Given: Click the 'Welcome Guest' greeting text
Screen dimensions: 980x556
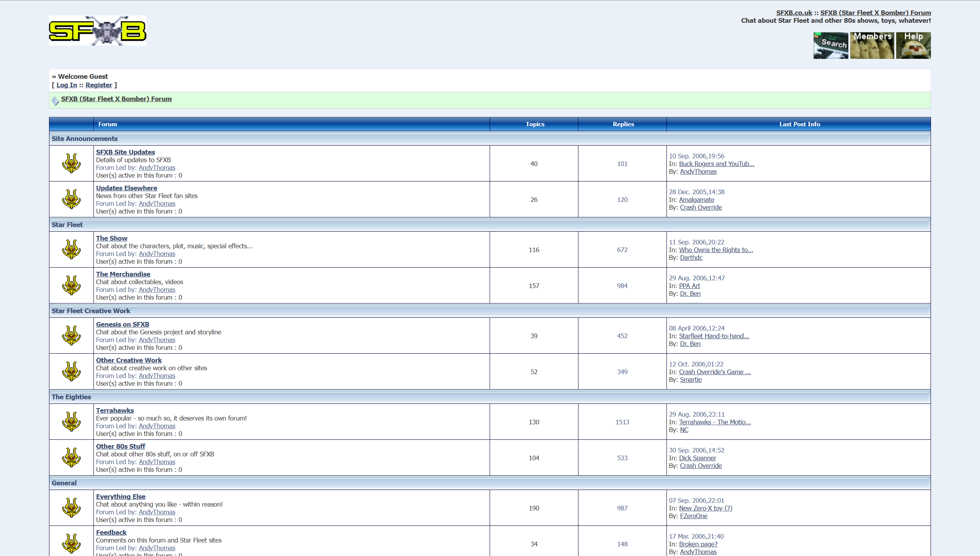Looking at the screenshot, I should 83,76.
